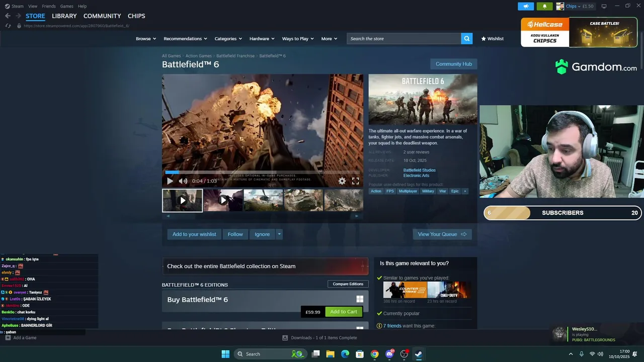This screenshot has height=362, width=644.
Task: Click the Multiplayer tag
Action: (x=408, y=191)
